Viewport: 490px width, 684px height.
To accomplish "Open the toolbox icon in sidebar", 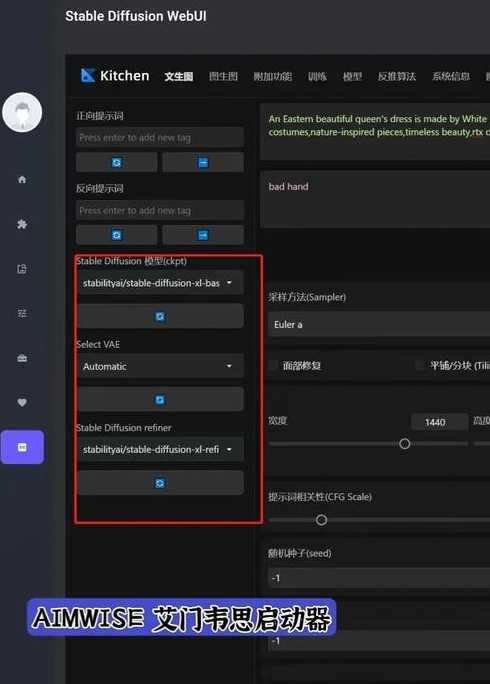I will pos(22,358).
